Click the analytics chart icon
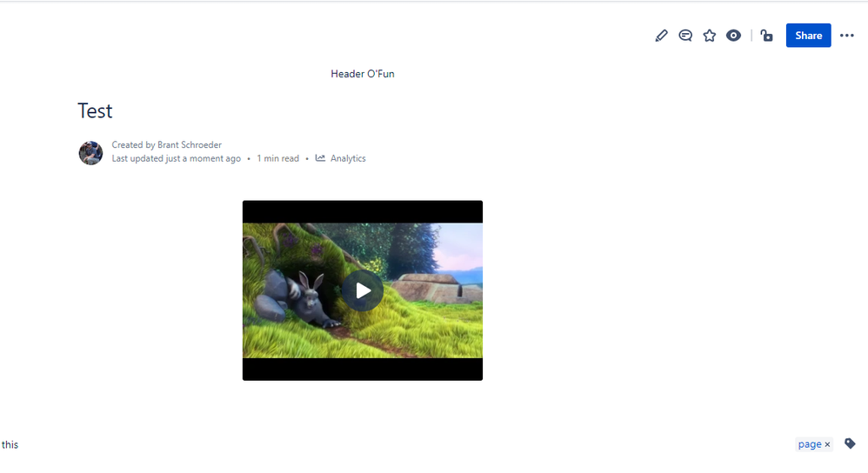The width and height of the screenshot is (868, 473). pyautogui.click(x=320, y=158)
